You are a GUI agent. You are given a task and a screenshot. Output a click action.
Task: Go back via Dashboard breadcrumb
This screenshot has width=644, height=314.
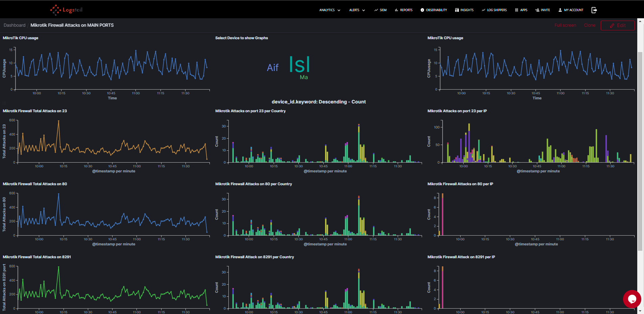coord(15,25)
